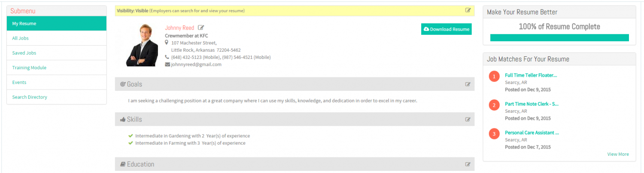Open Saved Jobs page

point(57,53)
